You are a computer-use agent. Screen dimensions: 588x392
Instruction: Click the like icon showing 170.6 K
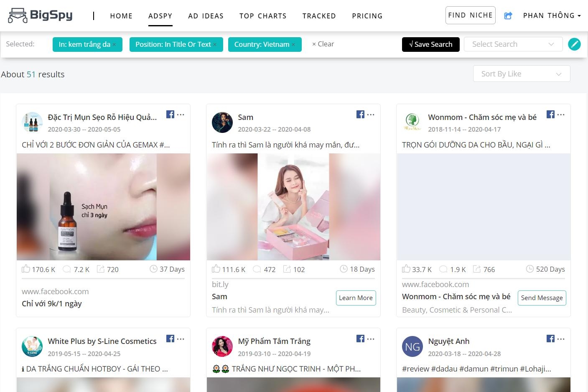tap(26, 269)
